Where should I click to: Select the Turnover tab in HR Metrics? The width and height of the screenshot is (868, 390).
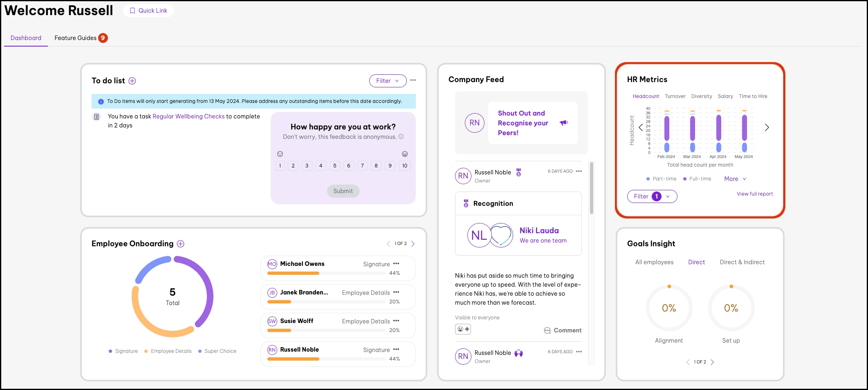tap(675, 96)
